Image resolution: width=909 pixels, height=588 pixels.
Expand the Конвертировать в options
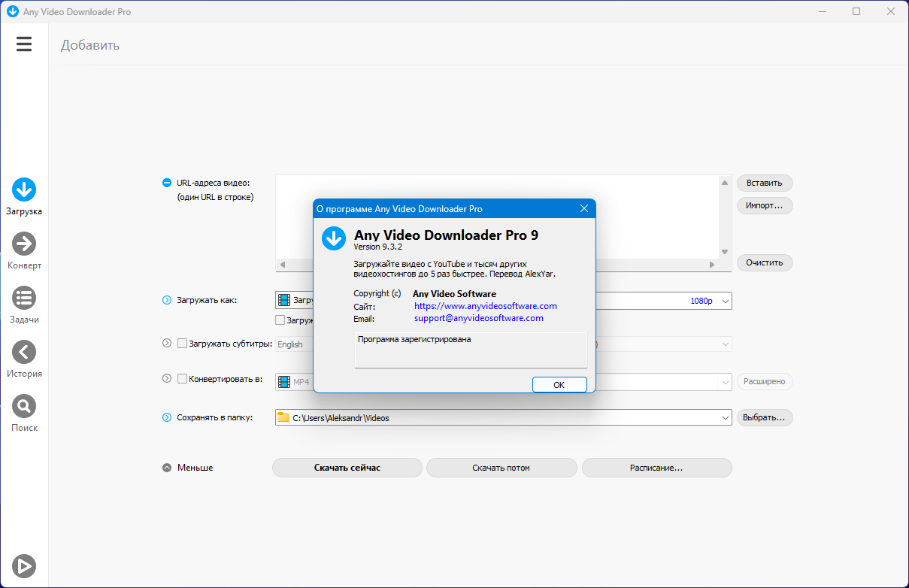point(167,379)
